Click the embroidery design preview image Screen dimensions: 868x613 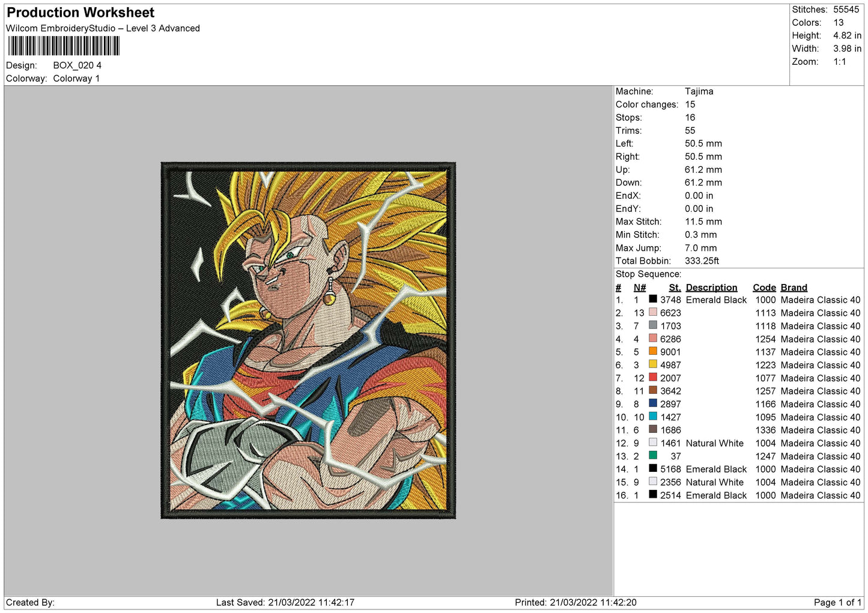309,340
